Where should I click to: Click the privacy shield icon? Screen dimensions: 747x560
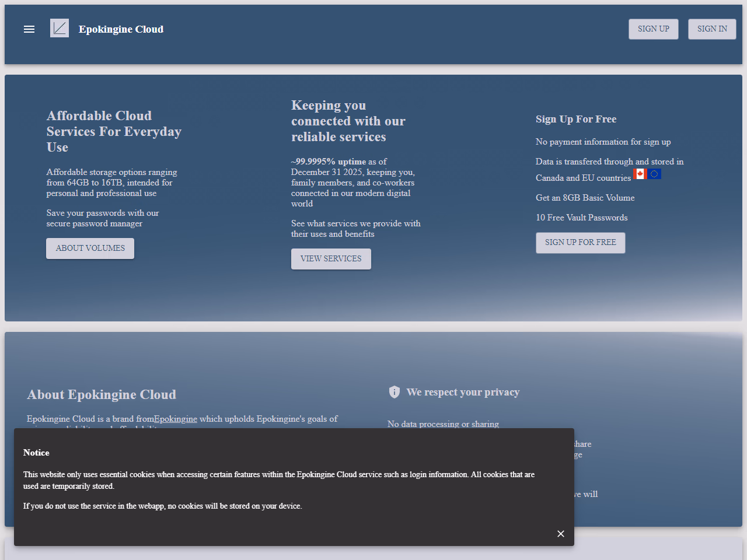pos(395,392)
